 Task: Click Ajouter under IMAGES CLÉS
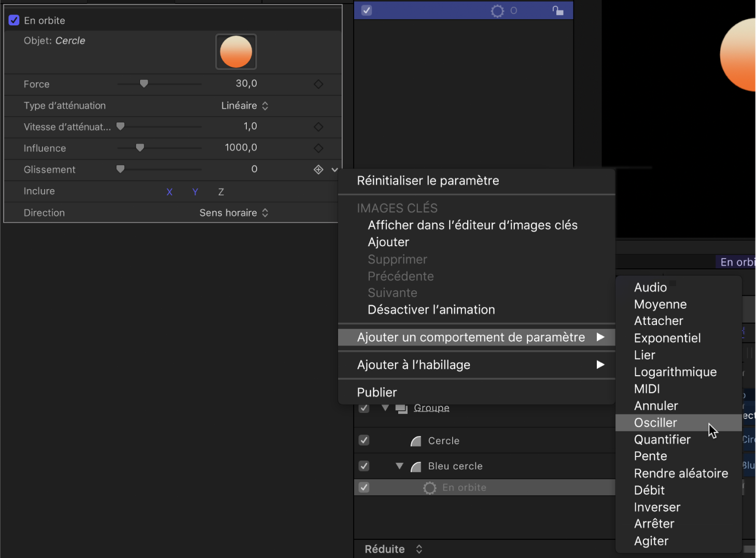388,242
